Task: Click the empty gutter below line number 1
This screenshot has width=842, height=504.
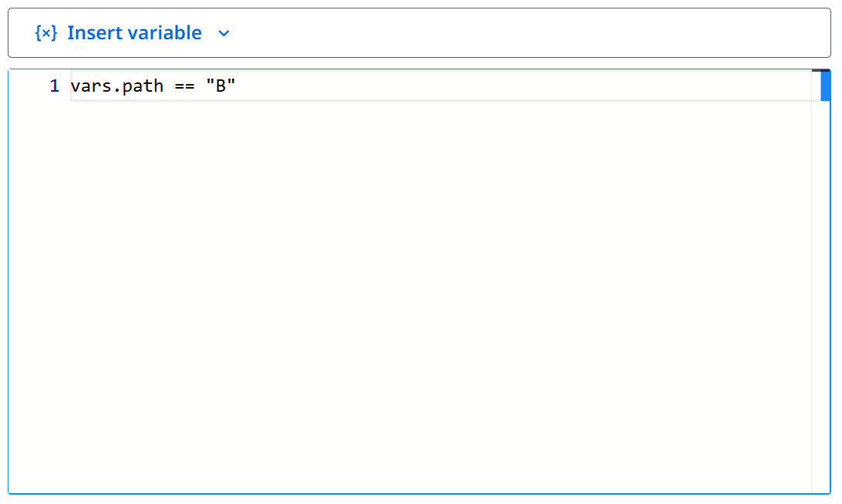Action: (40, 295)
